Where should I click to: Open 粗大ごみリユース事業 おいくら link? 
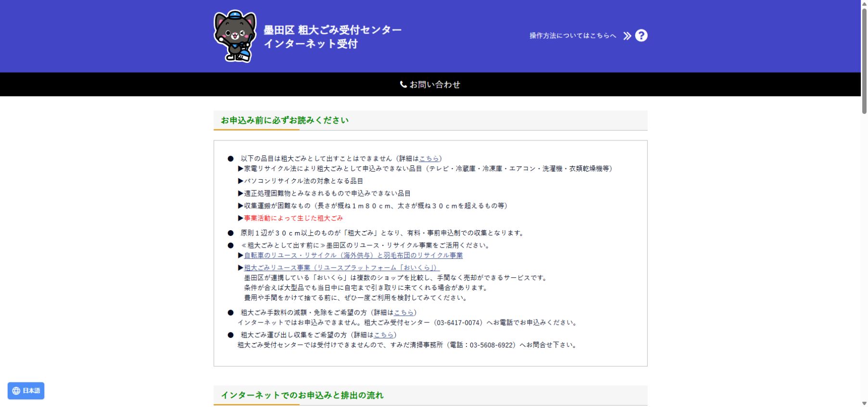click(x=341, y=268)
